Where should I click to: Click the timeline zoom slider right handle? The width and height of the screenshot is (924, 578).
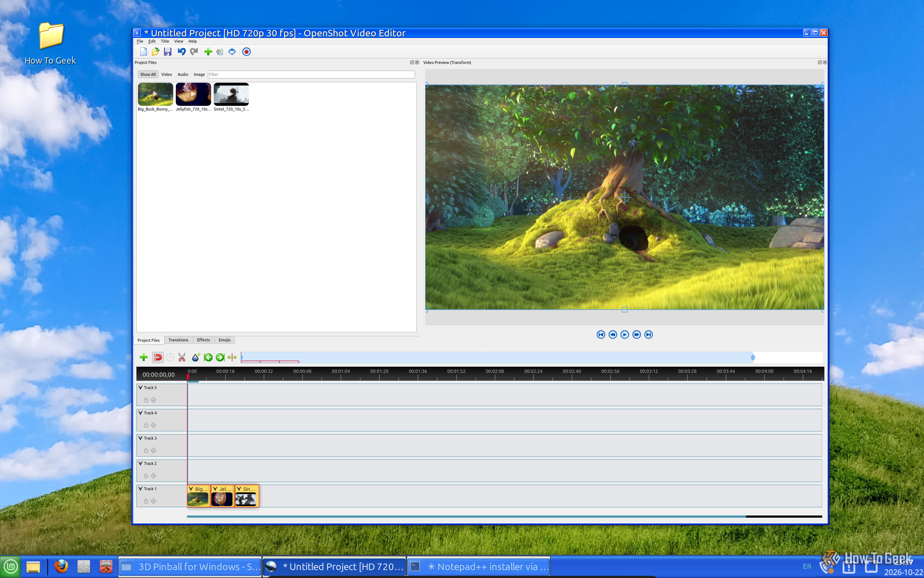[x=753, y=357]
